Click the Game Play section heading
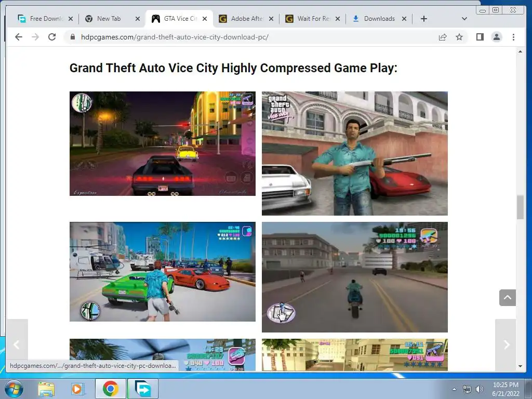The width and height of the screenshot is (532, 399). point(233,68)
